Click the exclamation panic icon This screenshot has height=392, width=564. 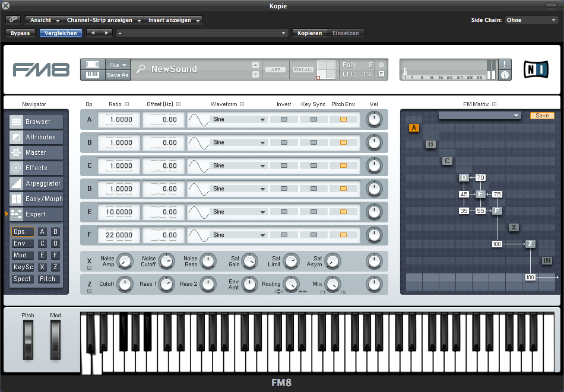coord(504,64)
